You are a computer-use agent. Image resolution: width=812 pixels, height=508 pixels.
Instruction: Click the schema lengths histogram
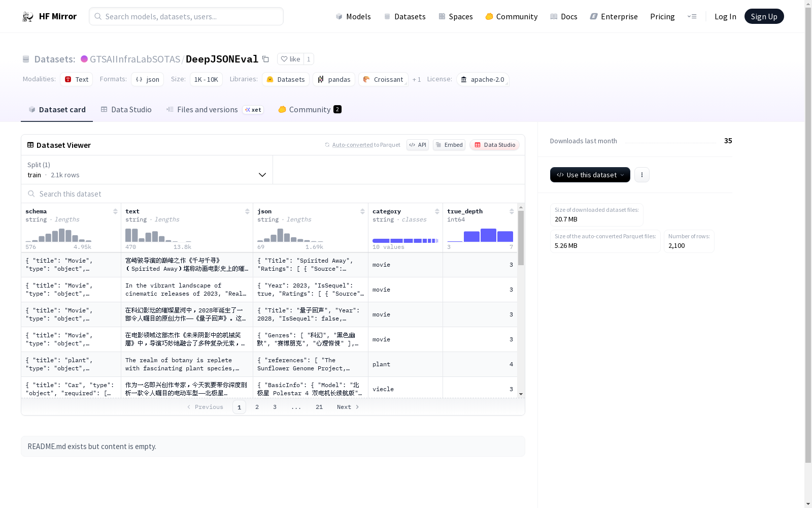click(x=58, y=235)
